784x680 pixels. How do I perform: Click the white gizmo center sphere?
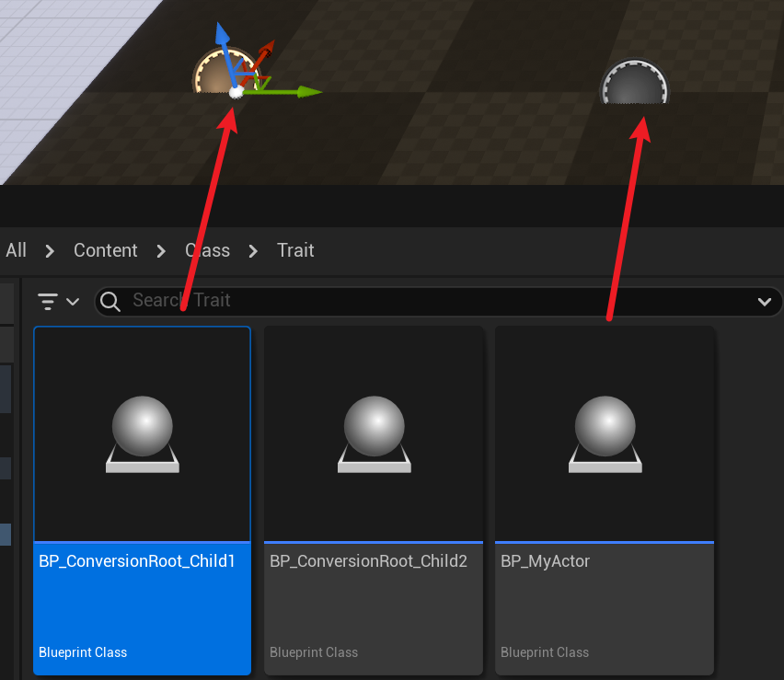(x=236, y=91)
